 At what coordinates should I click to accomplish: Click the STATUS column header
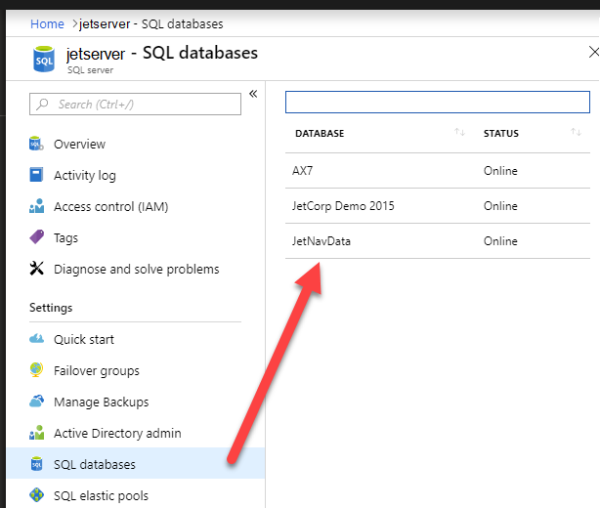(501, 133)
